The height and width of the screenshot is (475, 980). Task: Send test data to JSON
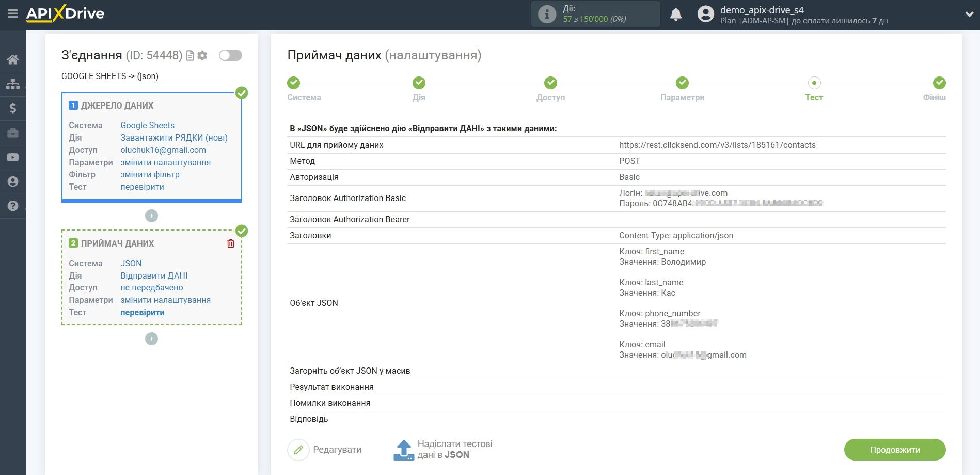coord(454,450)
